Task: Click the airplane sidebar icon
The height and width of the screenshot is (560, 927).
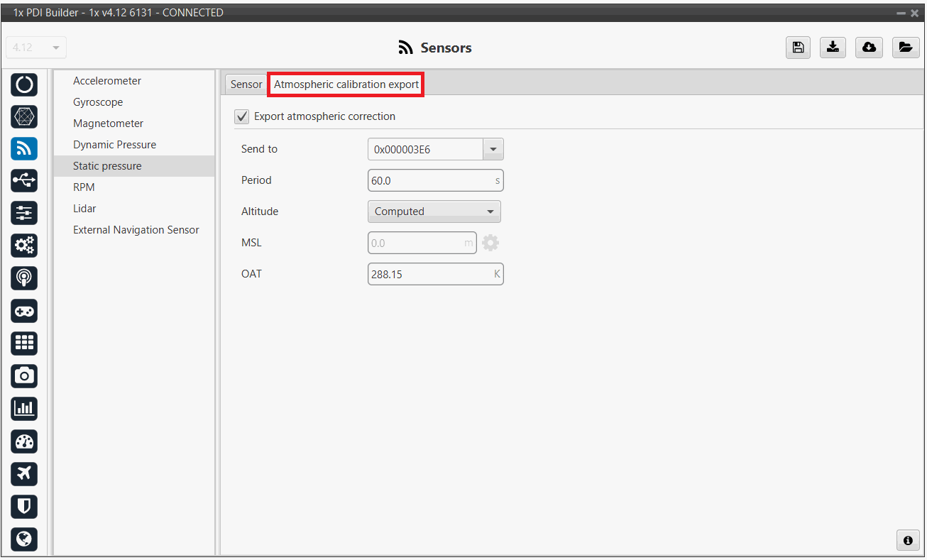Action: pyautogui.click(x=24, y=473)
